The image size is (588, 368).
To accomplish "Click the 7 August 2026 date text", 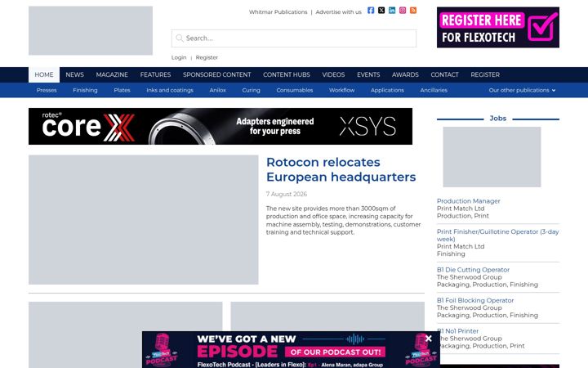I will point(287,194).
